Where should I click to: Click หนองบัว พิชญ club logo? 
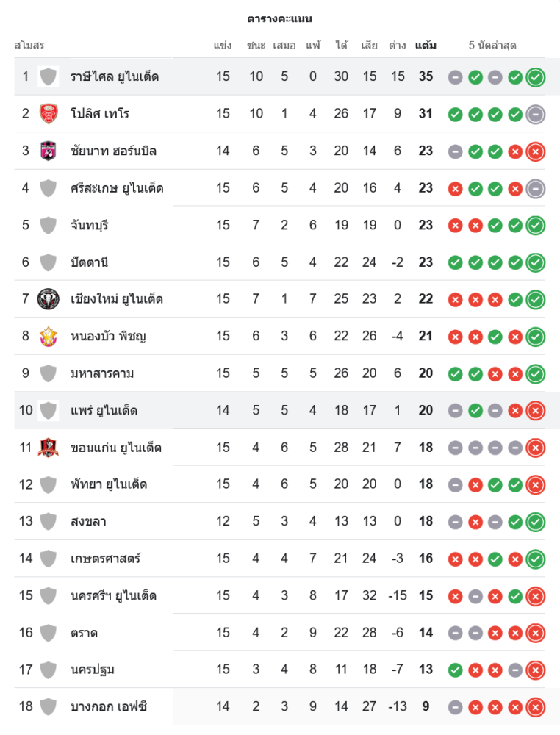click(x=49, y=336)
